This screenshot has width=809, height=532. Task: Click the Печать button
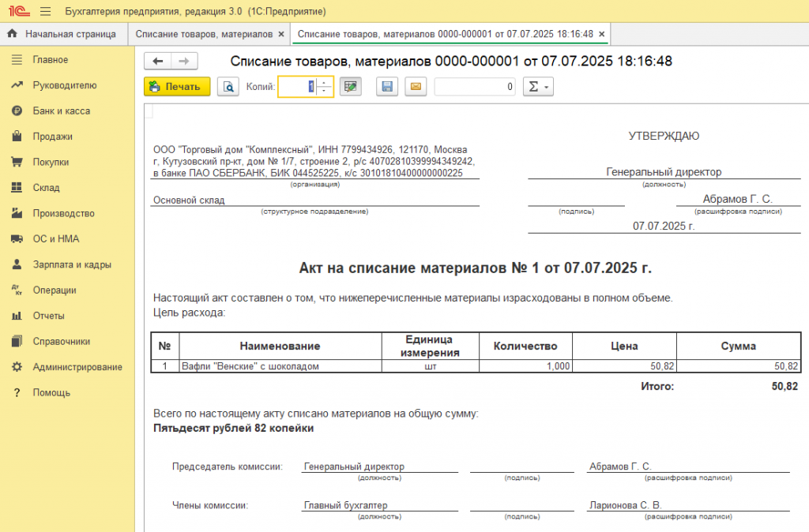point(177,87)
